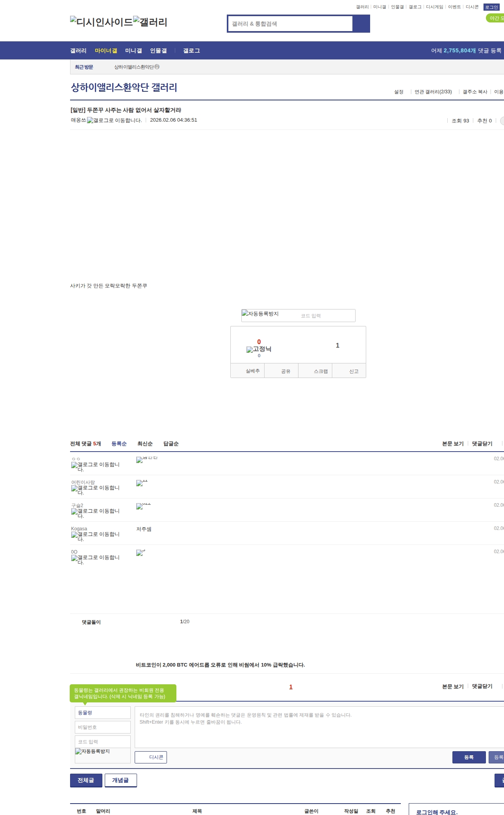Viewport: 504px width, 815px height.
Task: Open the recently visited 상하이앨리스환악단 link
Action: [137, 67]
